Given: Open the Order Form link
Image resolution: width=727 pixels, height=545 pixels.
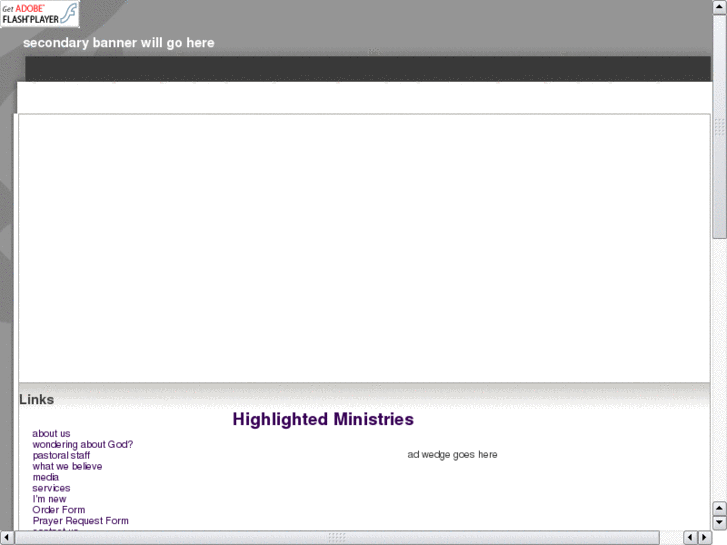Looking at the screenshot, I should [x=58, y=510].
